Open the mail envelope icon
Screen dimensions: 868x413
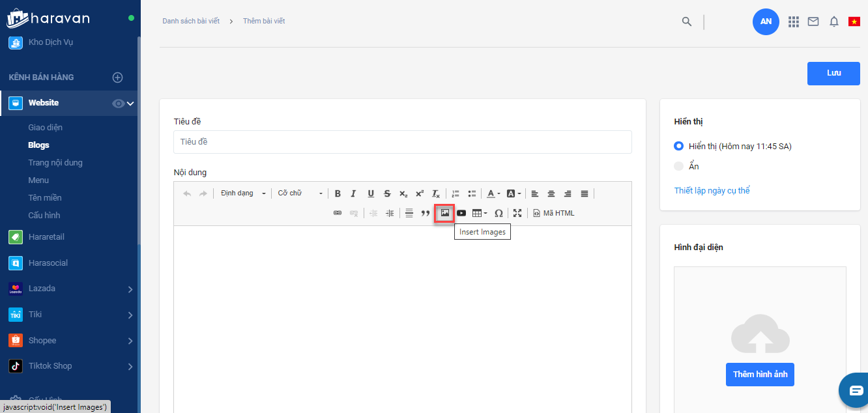(x=813, y=21)
